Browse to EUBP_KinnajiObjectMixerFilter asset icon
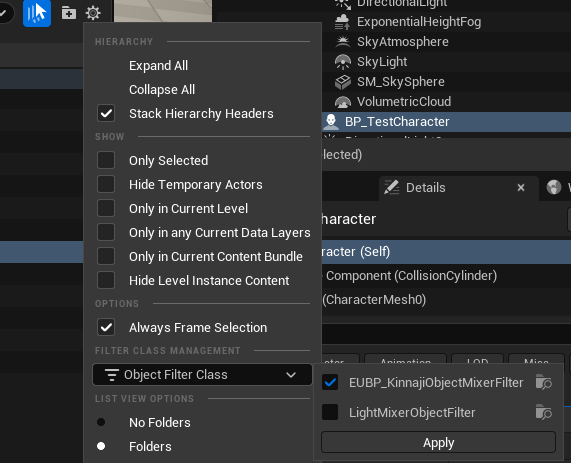 [x=544, y=382]
